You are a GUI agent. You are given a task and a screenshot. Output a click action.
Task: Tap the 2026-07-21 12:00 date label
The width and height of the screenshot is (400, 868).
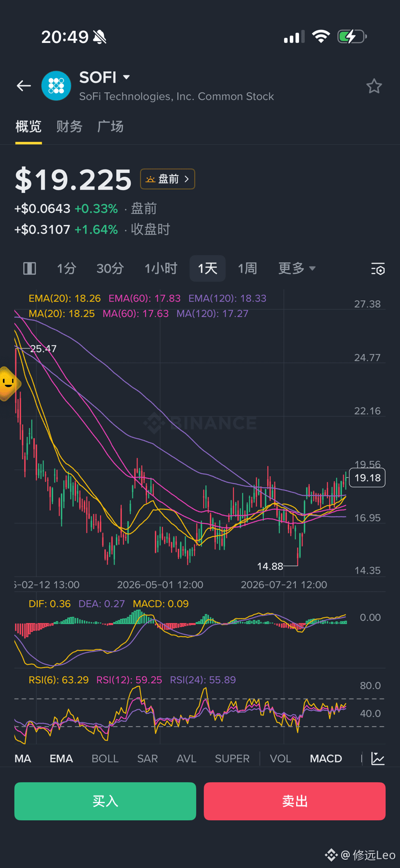(284, 585)
